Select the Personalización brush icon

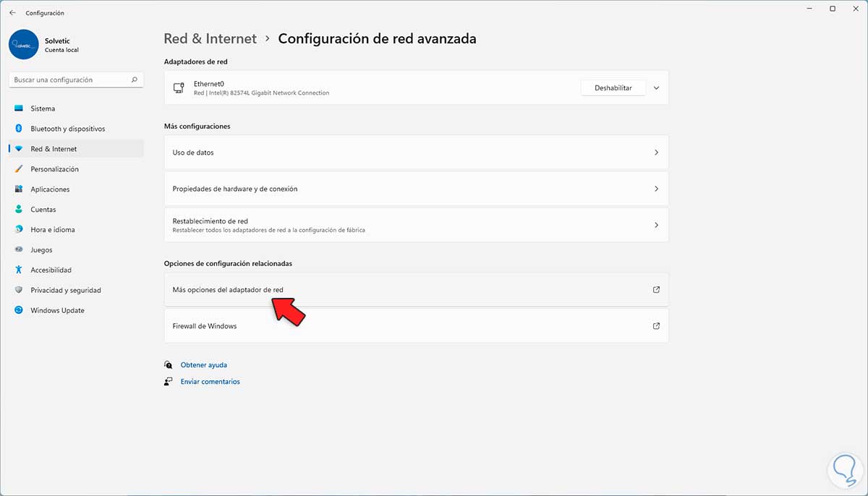[19, 169]
